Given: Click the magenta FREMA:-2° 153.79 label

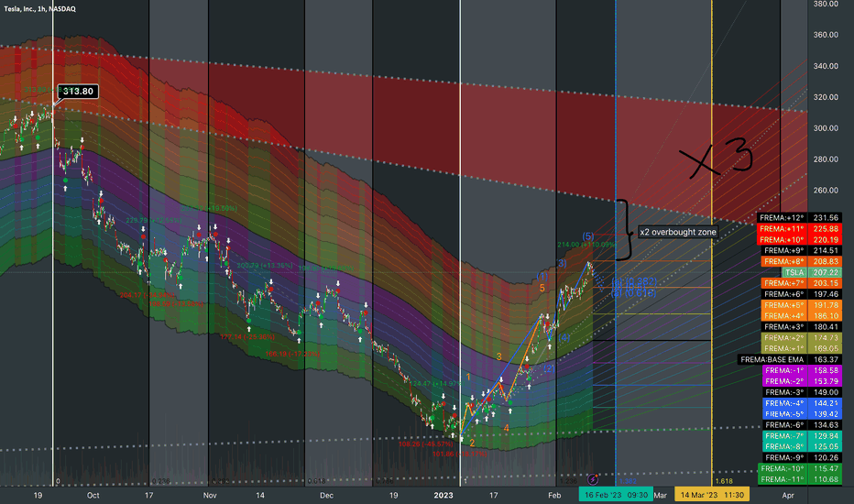Looking at the screenshot, I should click(x=801, y=381).
